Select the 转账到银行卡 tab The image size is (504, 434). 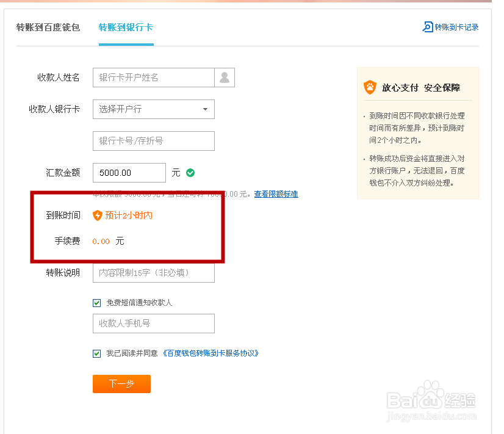126,27
